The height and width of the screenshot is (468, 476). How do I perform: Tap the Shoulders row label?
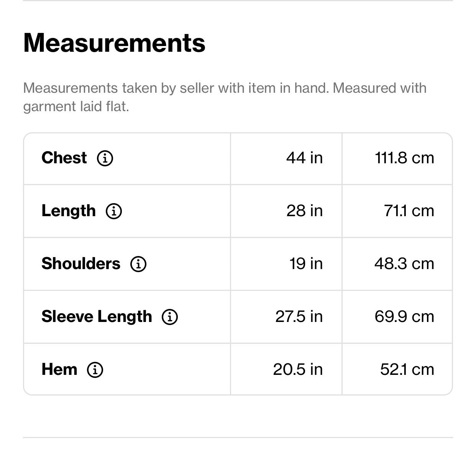point(81,264)
